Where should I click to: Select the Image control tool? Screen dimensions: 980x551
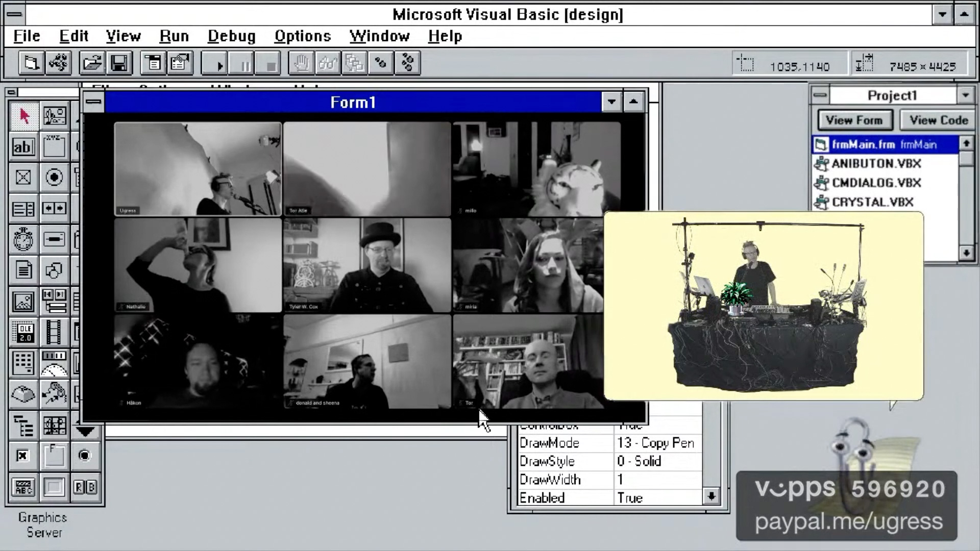click(23, 302)
